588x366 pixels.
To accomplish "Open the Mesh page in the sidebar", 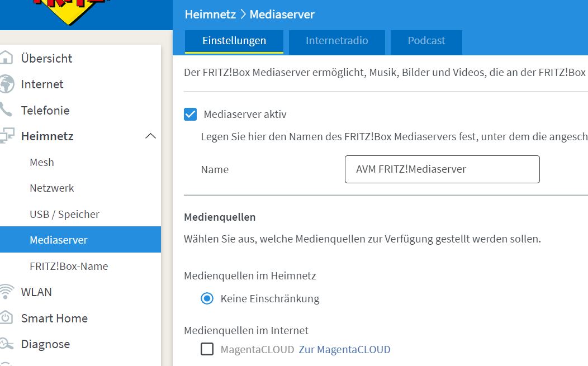I will pyautogui.click(x=41, y=162).
